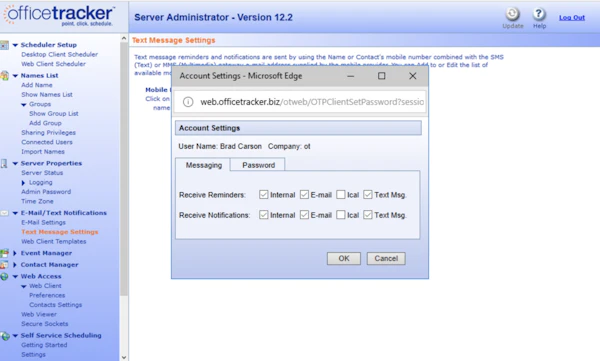Image resolution: width=600 pixels, height=361 pixels.
Task: Open the Help question mark icon
Action: (x=539, y=14)
